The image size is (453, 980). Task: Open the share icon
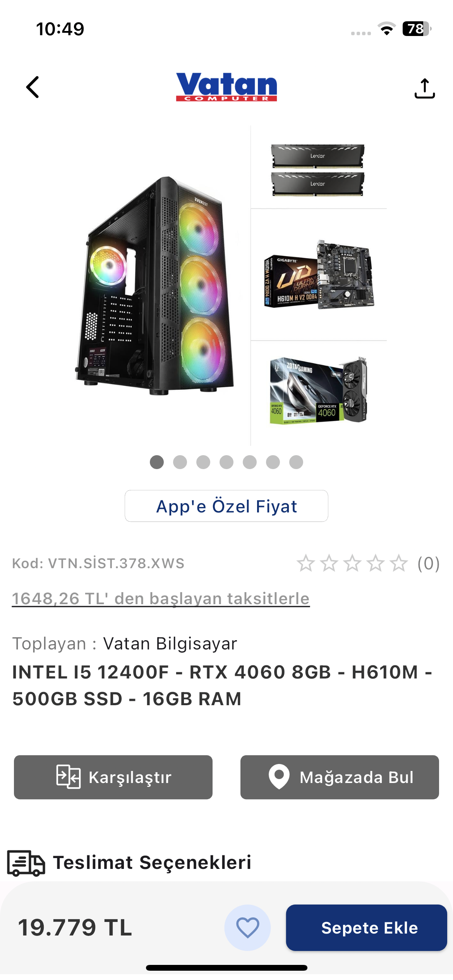(x=425, y=88)
